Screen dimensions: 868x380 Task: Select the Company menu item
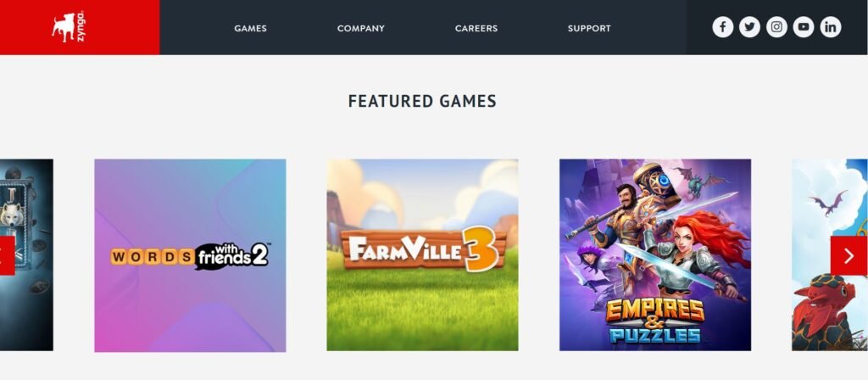click(361, 28)
